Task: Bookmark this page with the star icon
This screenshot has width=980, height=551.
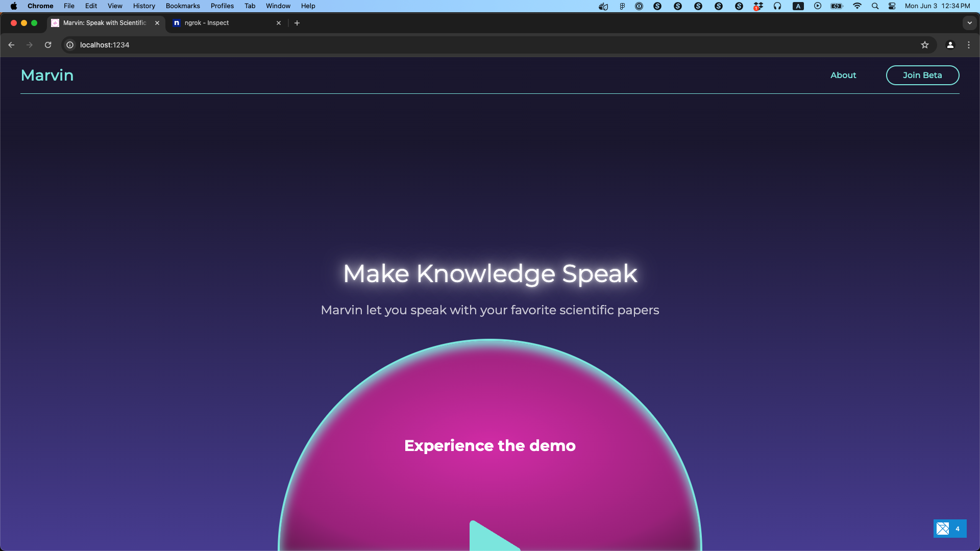Action: (x=924, y=45)
